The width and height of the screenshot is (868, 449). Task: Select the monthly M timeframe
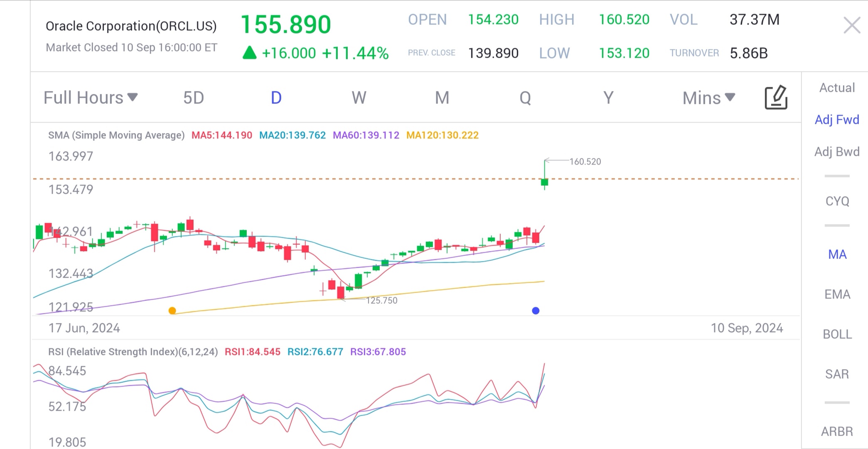tap(442, 98)
